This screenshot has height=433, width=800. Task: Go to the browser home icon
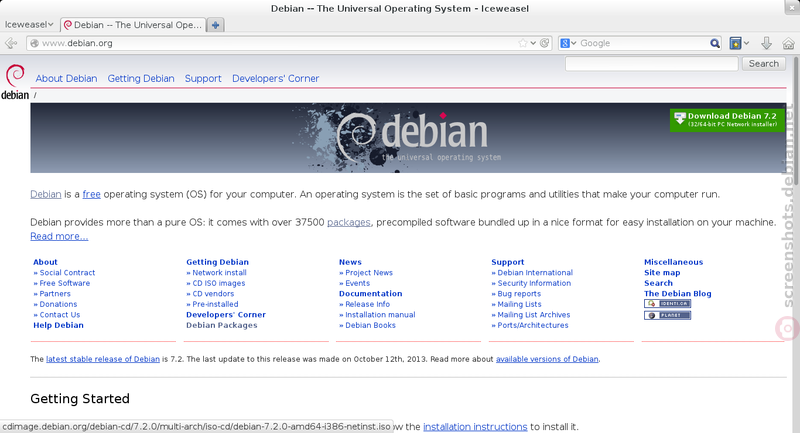[x=788, y=43]
